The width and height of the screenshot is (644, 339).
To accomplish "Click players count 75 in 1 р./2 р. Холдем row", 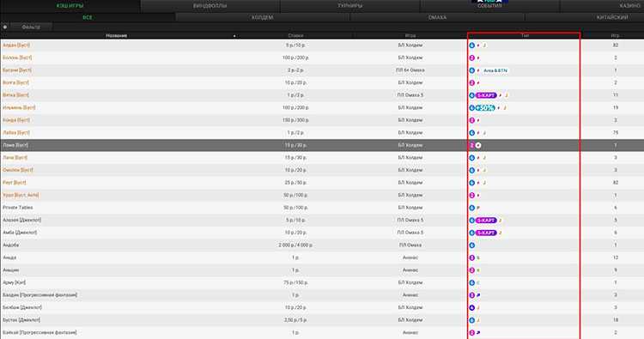I will coord(616,132).
